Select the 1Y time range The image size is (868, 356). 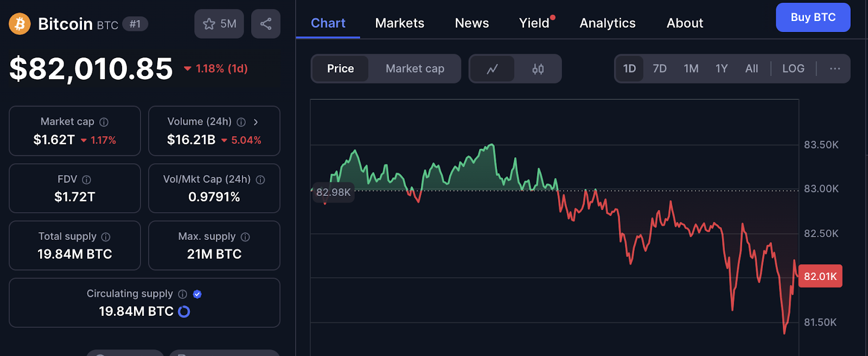(721, 69)
